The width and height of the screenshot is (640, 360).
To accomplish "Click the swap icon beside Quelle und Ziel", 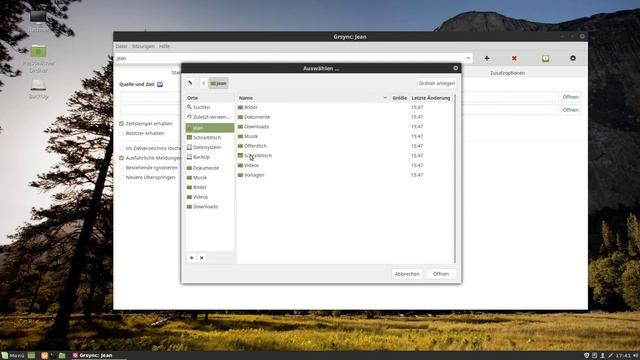I will (x=160, y=84).
